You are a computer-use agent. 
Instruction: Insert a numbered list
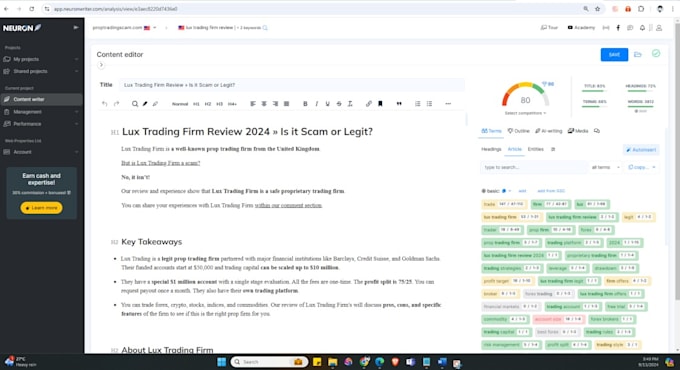tap(418, 104)
